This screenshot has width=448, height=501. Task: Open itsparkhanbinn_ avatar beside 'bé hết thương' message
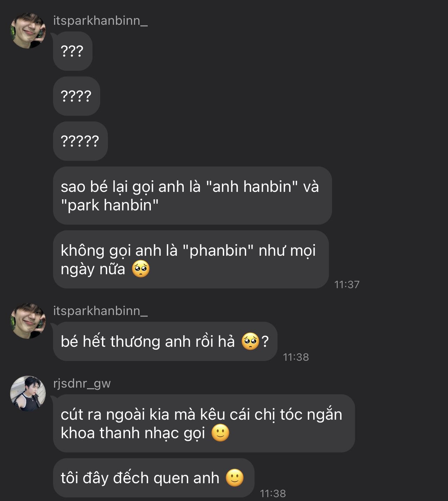(x=28, y=321)
